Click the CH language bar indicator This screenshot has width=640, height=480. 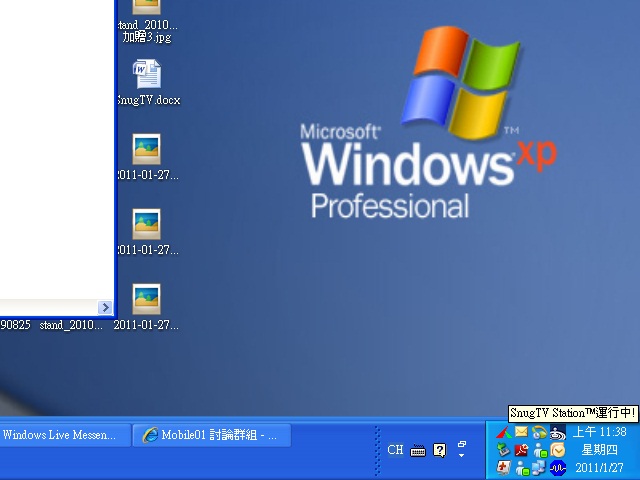pos(395,450)
